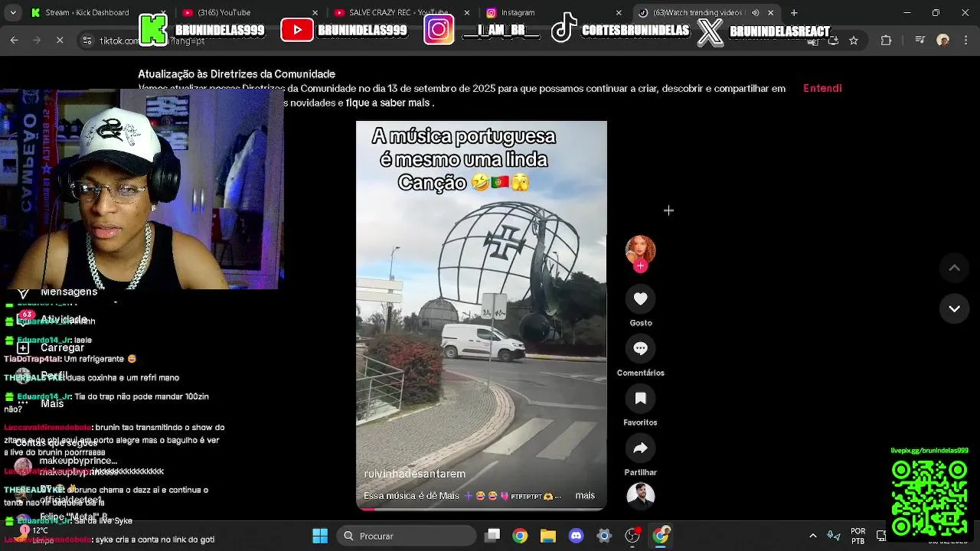This screenshot has height=551, width=980.
Task: Open a new browser tab
Action: (x=794, y=12)
